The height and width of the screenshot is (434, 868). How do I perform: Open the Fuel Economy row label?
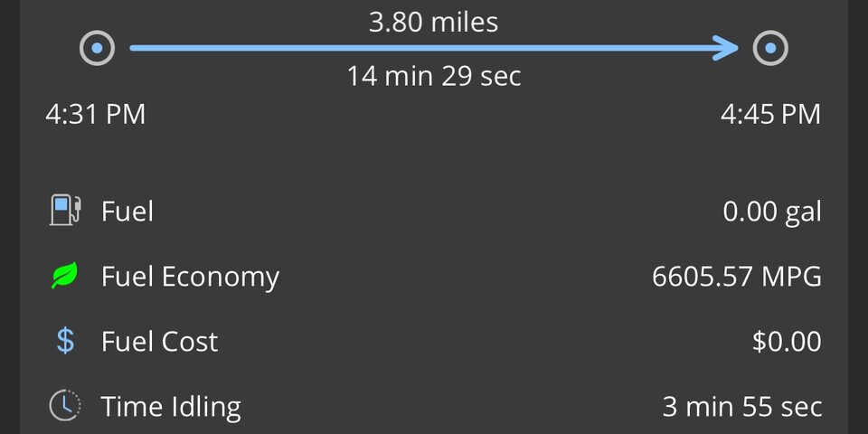tap(190, 277)
